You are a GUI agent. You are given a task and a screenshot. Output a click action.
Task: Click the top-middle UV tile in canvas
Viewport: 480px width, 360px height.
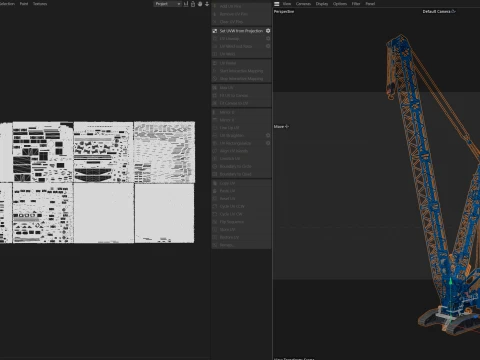coord(103,152)
